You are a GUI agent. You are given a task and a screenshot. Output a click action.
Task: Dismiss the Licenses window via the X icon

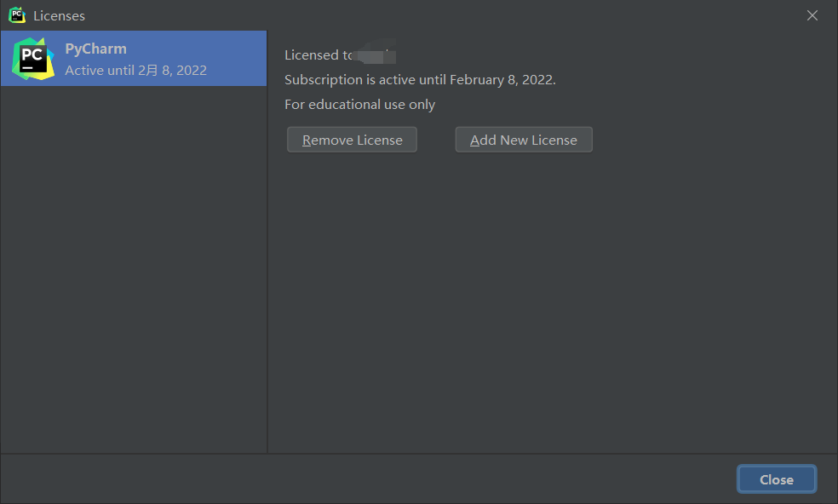pyautogui.click(x=812, y=15)
